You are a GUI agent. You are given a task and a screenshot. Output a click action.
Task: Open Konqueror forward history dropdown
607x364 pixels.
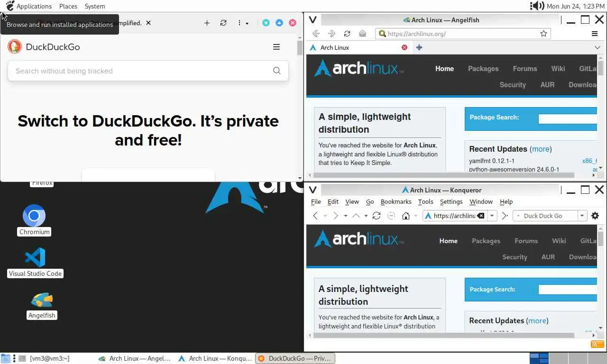345,216
